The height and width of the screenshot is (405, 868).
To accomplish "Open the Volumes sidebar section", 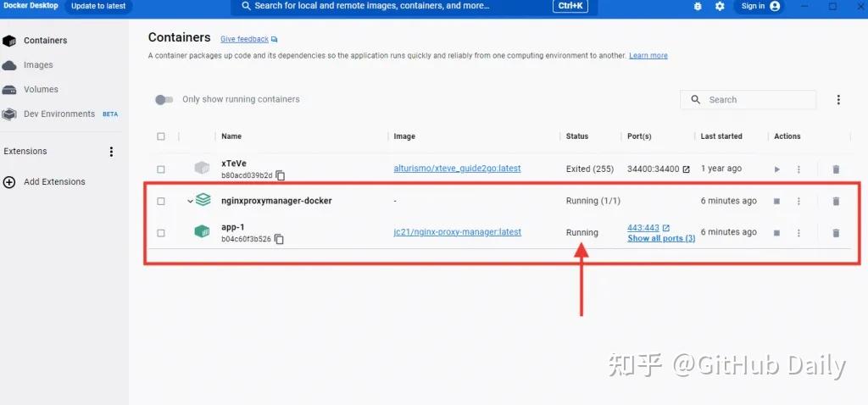I will [x=41, y=89].
